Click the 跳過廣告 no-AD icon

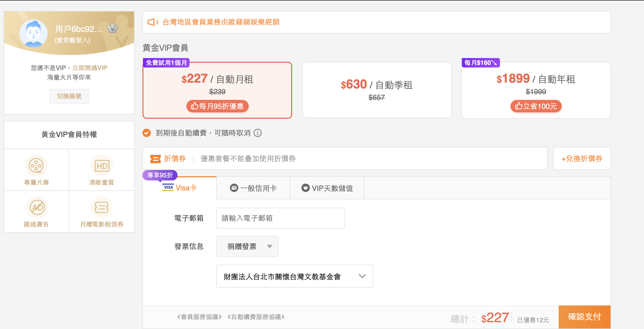pos(37,207)
